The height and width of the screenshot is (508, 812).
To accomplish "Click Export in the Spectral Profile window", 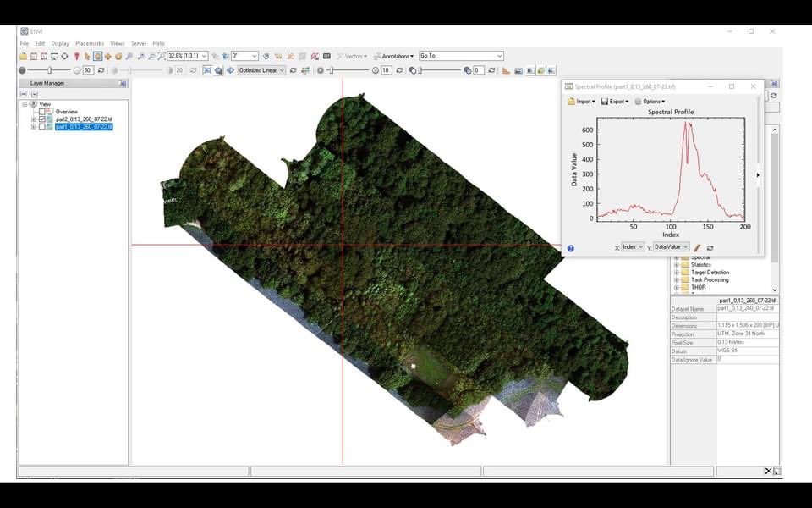I will (x=615, y=102).
